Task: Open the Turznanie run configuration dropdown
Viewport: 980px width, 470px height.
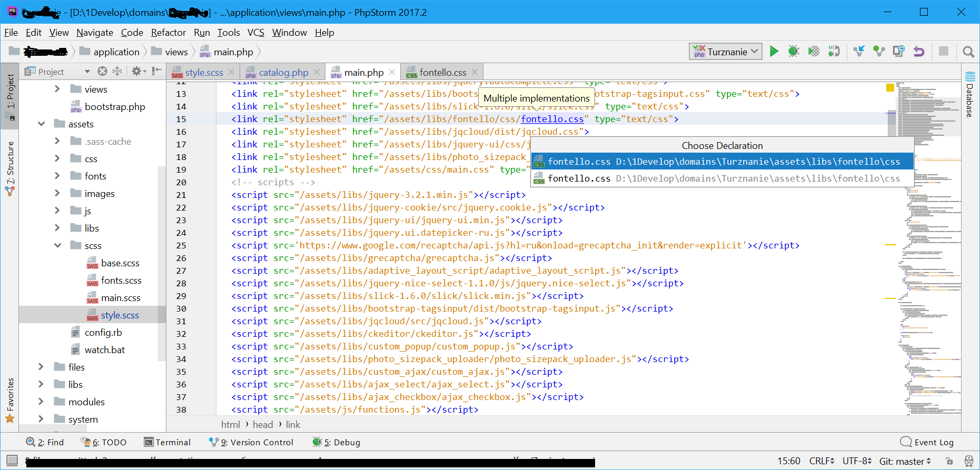Action: pos(725,51)
